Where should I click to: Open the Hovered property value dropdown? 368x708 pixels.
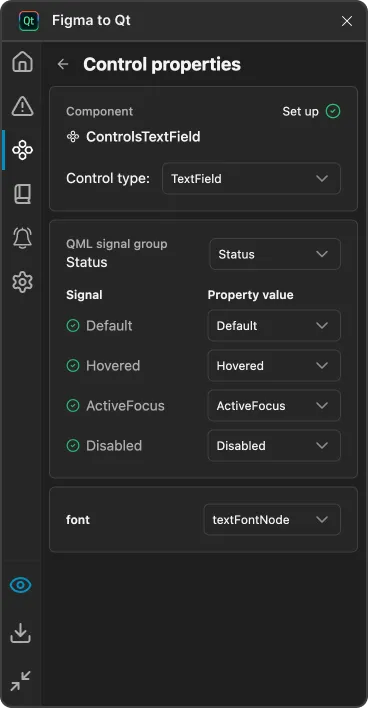(x=274, y=366)
